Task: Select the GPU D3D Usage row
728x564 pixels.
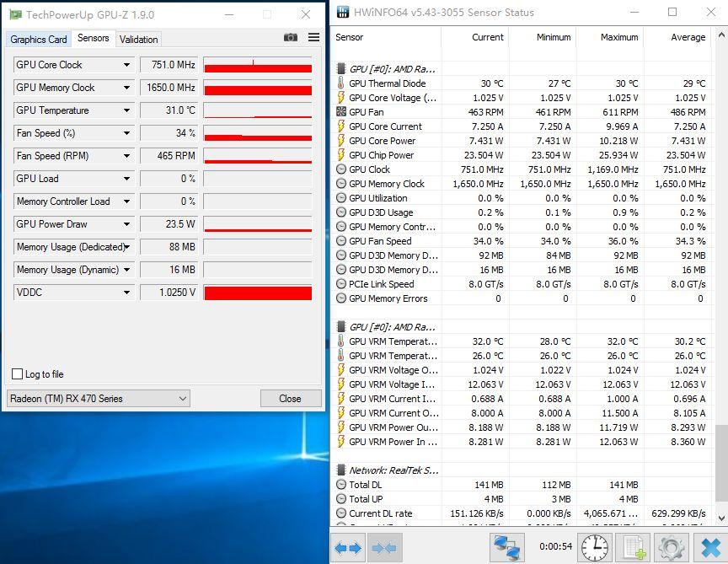Action: click(x=522, y=212)
